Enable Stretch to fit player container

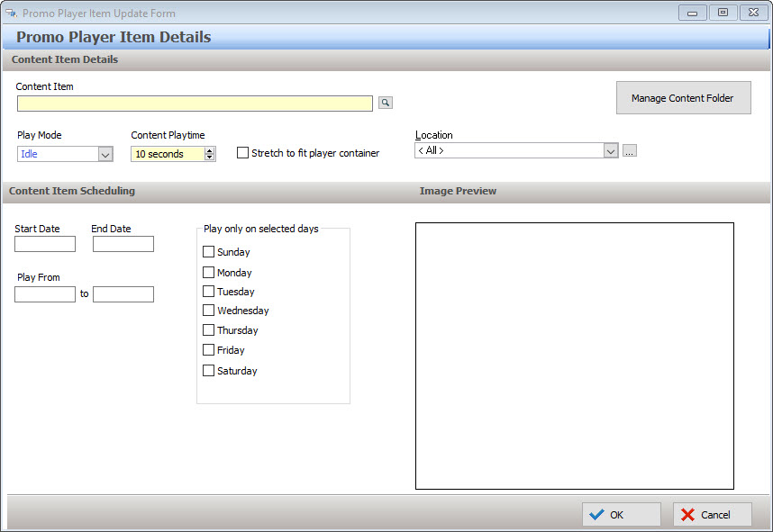(x=242, y=153)
